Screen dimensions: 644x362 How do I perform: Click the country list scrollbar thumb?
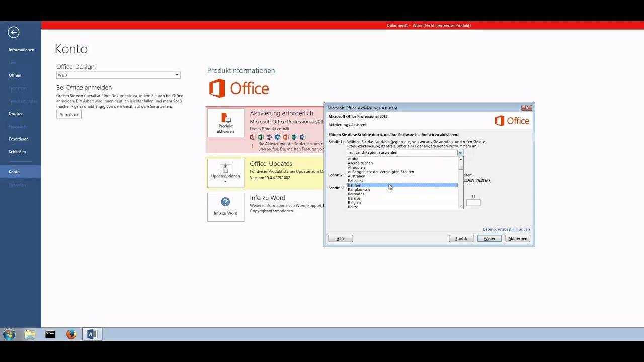pyautogui.click(x=460, y=167)
